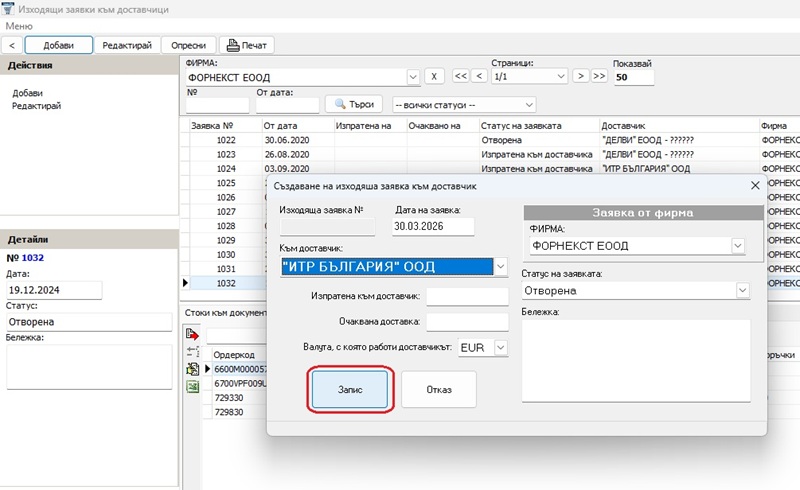
Task: Click the paste clipboard icon in items panel
Action: point(193,369)
